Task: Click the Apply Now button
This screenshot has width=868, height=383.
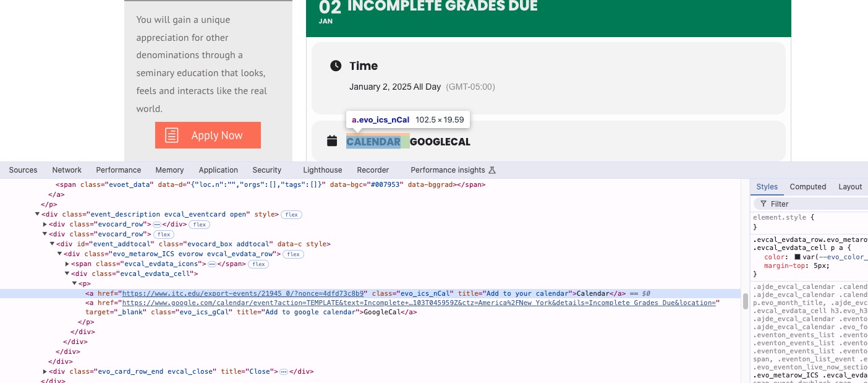Action: 208,136
